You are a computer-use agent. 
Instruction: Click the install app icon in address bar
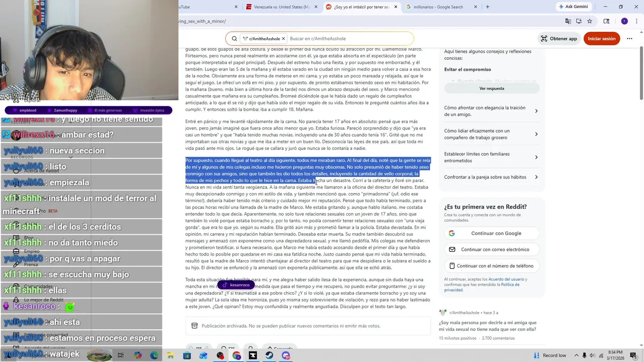579,21
